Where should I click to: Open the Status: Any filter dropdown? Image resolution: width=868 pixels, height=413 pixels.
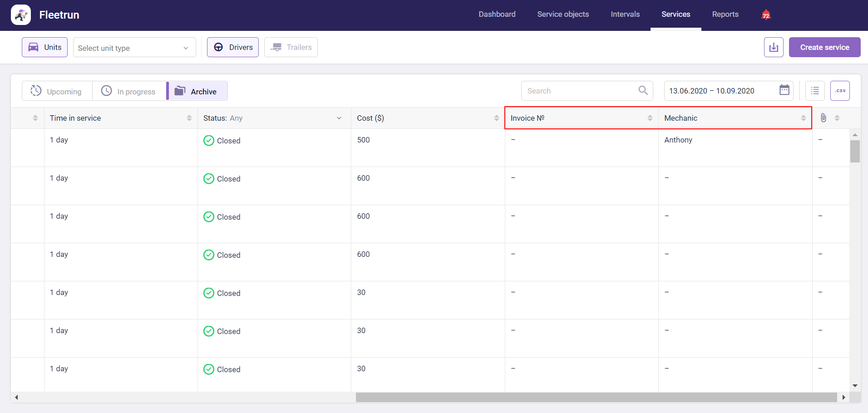tap(339, 118)
